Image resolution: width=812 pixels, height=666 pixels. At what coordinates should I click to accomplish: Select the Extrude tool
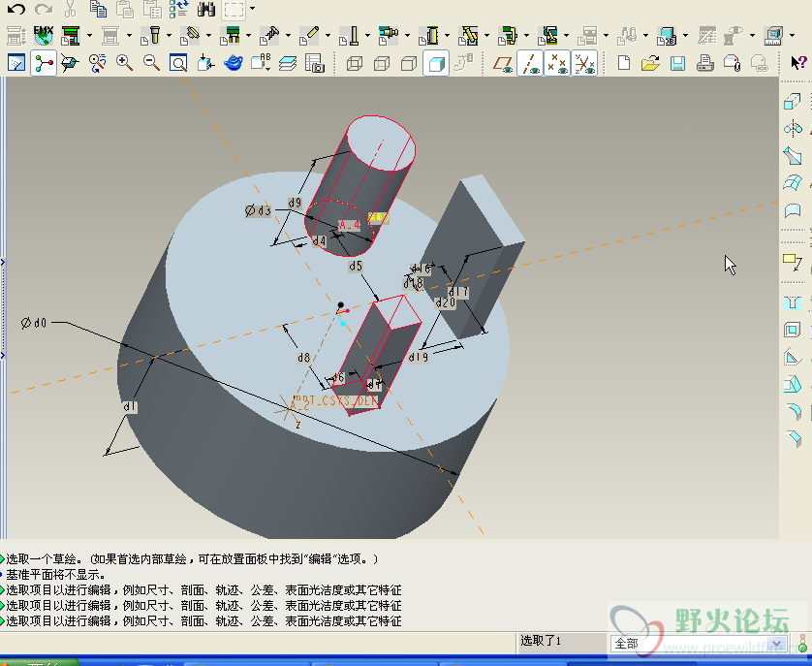click(x=793, y=100)
